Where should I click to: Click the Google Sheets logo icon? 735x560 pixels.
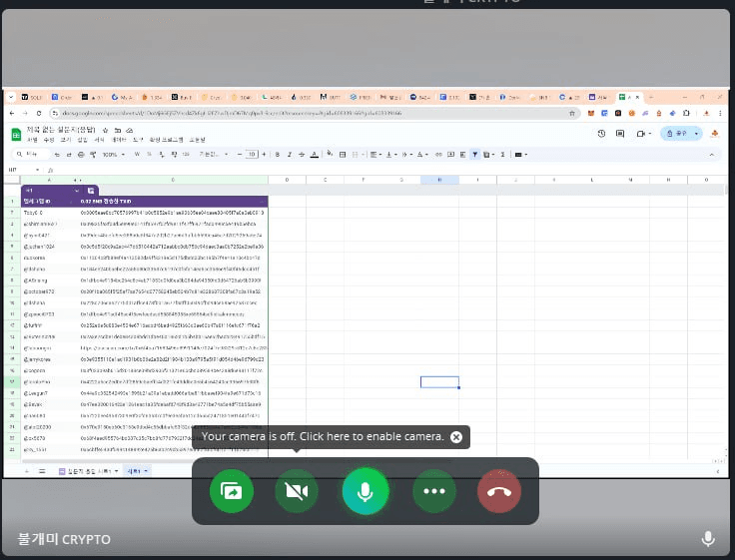pos(16,135)
